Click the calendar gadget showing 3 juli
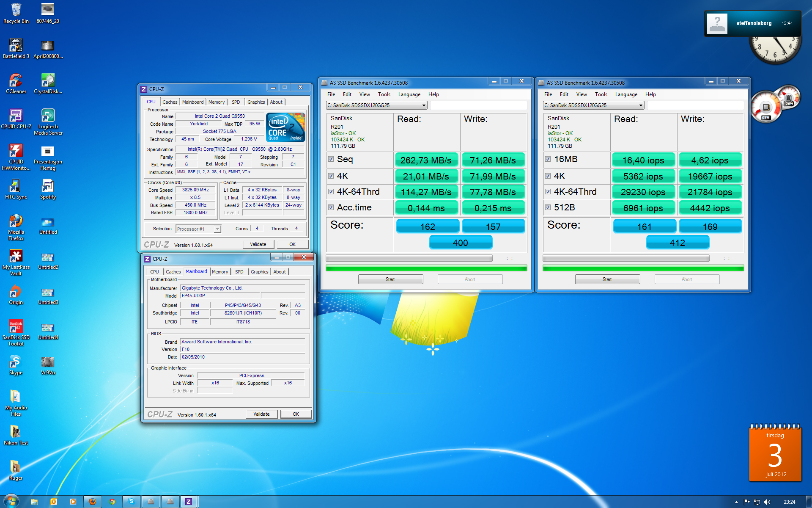The height and width of the screenshot is (508, 812). point(775,453)
